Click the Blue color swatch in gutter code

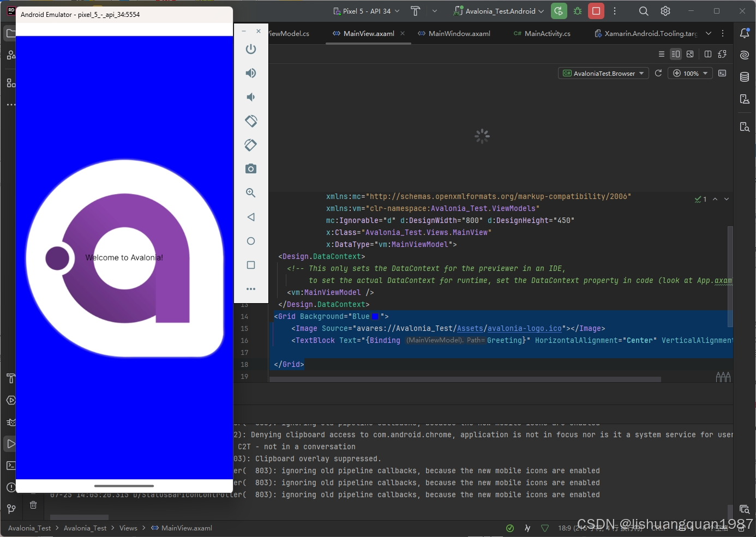[375, 316]
